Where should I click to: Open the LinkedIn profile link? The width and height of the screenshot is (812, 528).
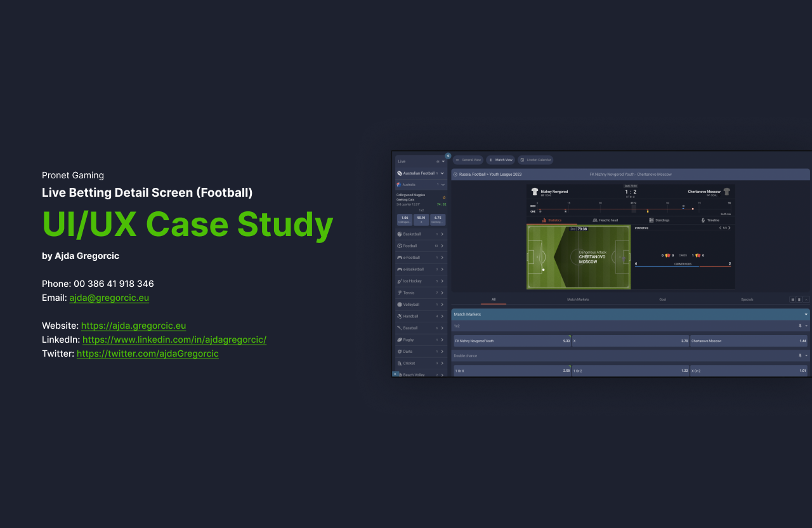coord(174,340)
